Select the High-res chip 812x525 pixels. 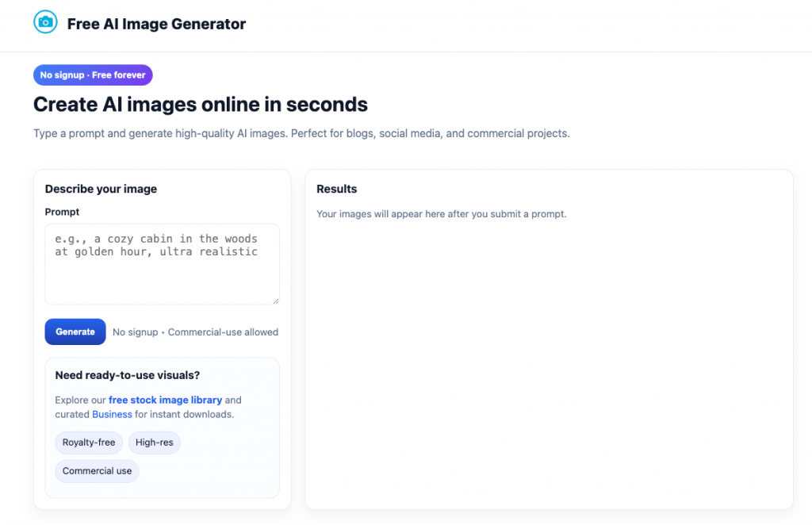[x=155, y=443]
